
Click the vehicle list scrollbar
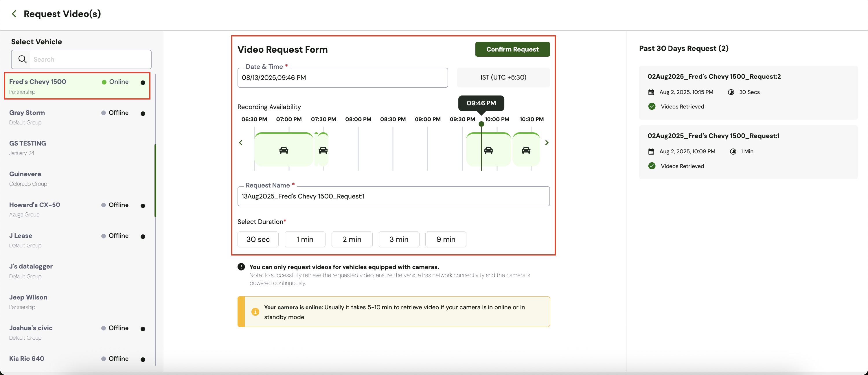pos(155,180)
